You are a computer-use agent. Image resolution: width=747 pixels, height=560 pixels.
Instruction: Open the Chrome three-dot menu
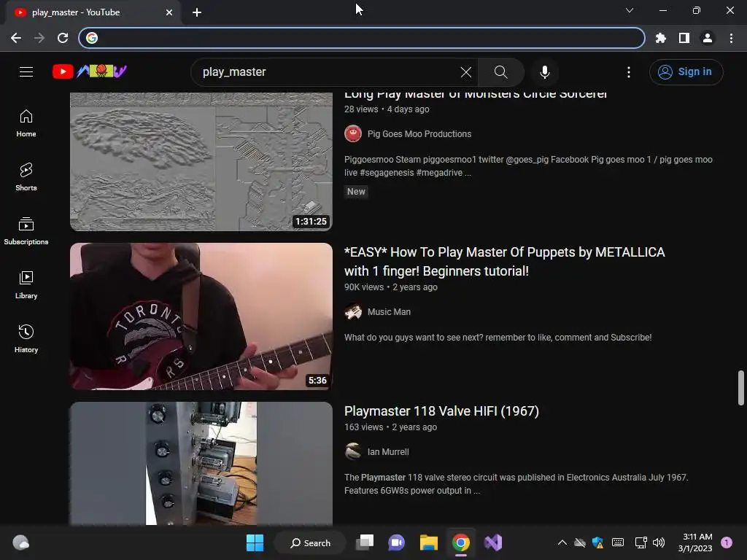pos(731,38)
